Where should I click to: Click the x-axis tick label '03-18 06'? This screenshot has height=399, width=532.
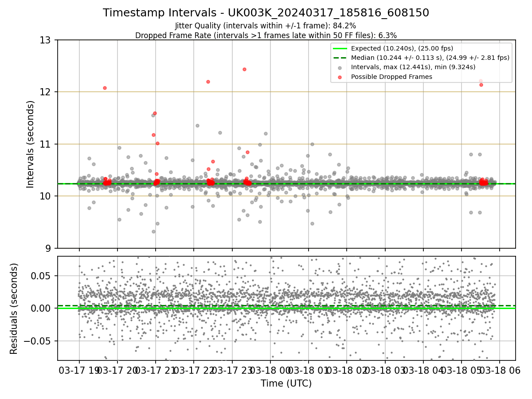click(x=500, y=370)
